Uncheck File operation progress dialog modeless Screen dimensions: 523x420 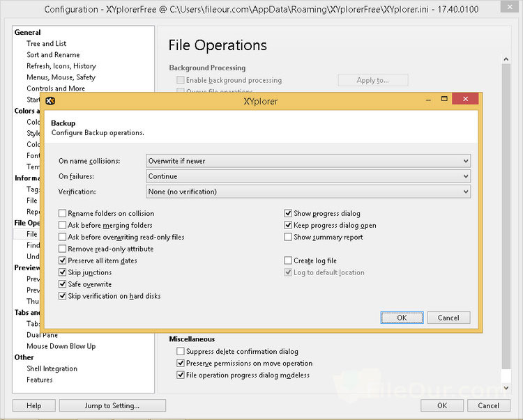pyautogui.click(x=181, y=375)
